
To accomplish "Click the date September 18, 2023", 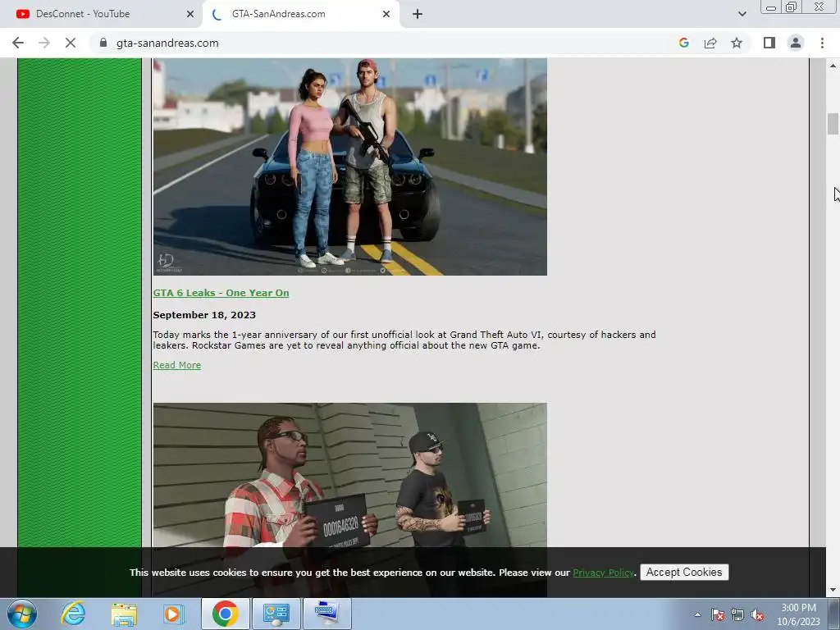I will tap(204, 315).
